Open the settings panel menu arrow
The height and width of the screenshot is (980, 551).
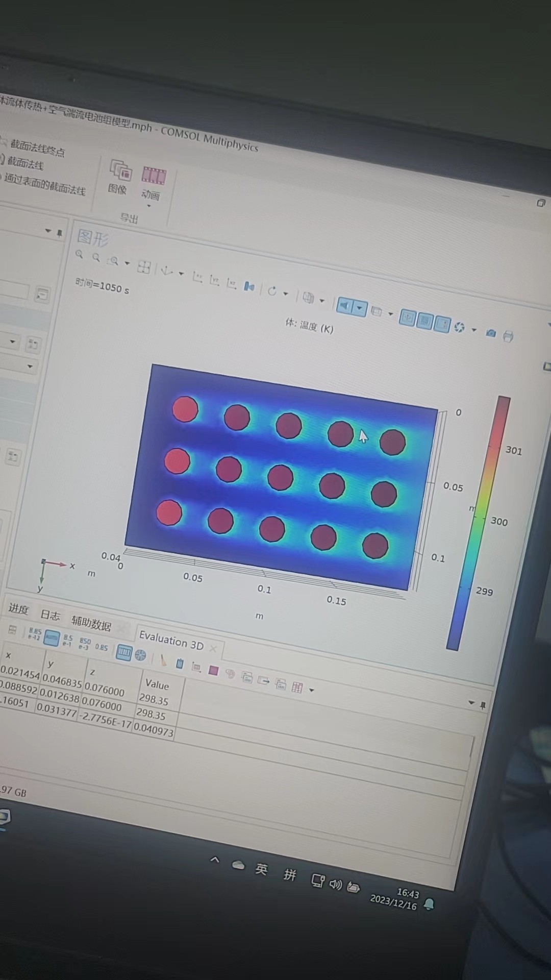48,231
